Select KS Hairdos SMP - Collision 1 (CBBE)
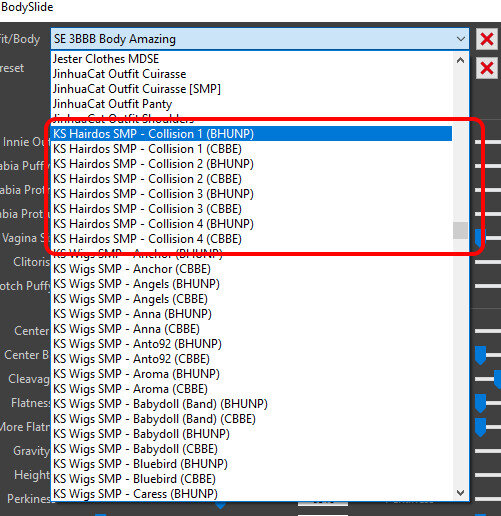This screenshot has height=516, width=501. pyautogui.click(x=252, y=149)
